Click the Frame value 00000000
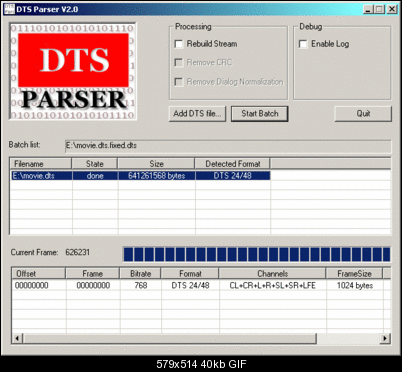Screen dimensions: 402x372 pos(93,286)
